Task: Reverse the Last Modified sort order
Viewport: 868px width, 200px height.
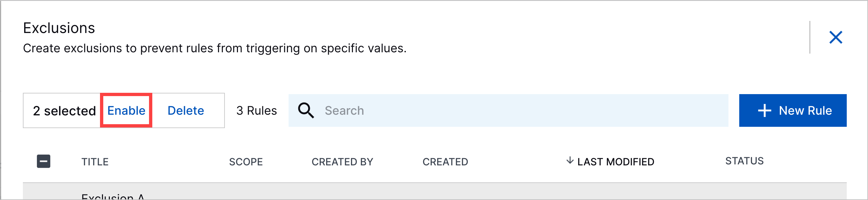Action: click(616, 162)
